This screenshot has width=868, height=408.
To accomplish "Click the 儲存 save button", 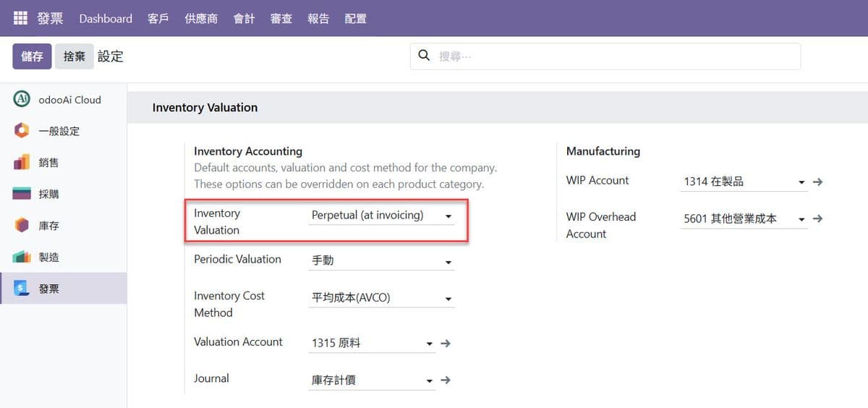I will (32, 56).
